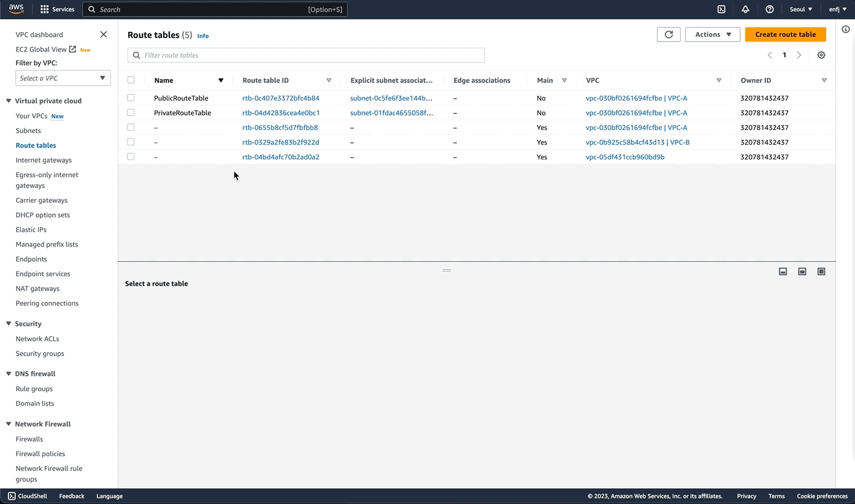The width and height of the screenshot is (855, 504).
Task: Open route table rtb-0c407e3372bfc4b84 link
Action: (281, 98)
